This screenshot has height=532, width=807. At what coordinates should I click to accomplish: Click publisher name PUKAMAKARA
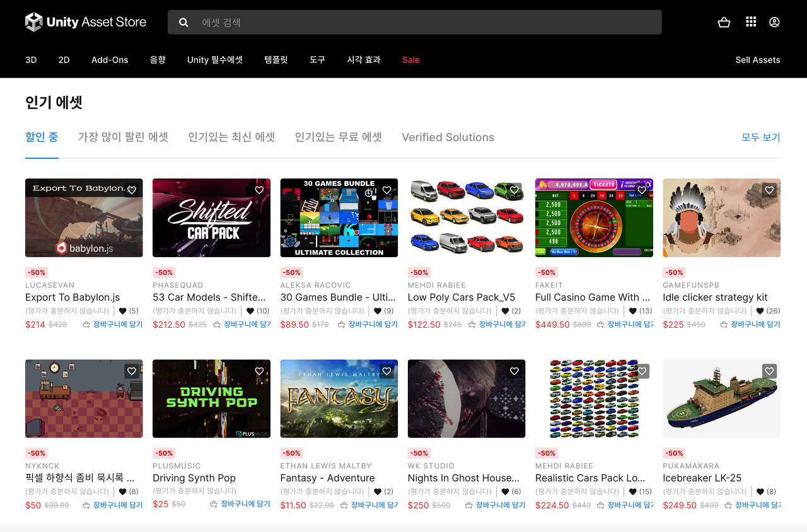pos(691,466)
